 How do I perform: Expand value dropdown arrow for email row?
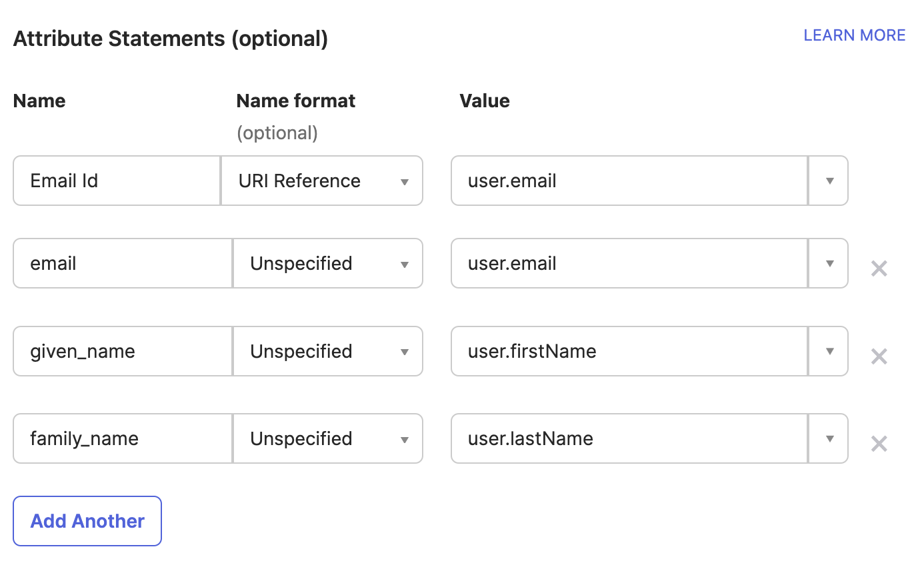(x=829, y=263)
